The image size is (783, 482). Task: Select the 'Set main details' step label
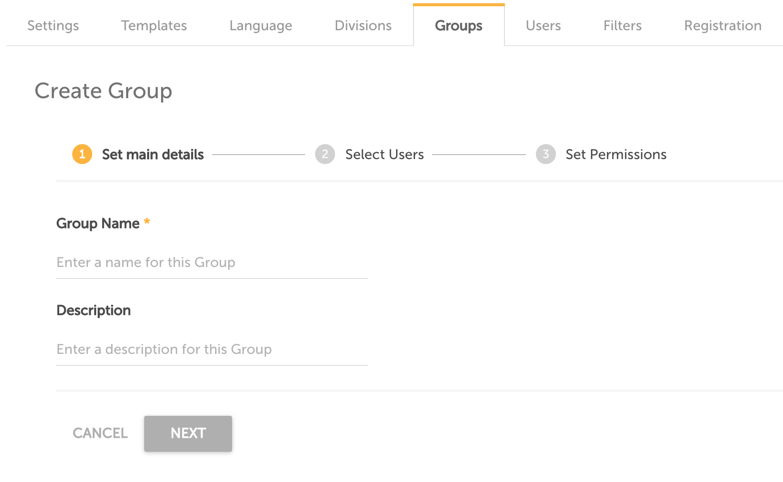tap(153, 155)
